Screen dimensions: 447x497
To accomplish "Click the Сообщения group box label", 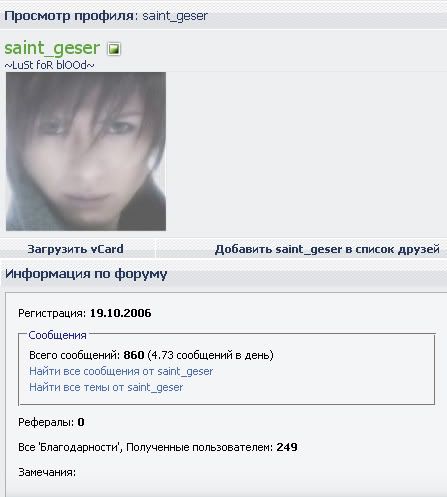I will pos(57,335).
